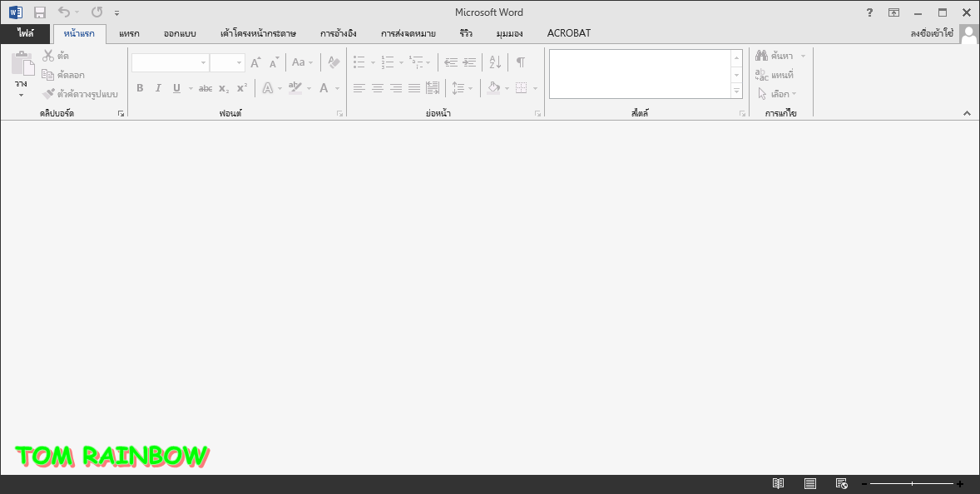Click the zoom slider in status bar
This screenshot has height=494, width=980.
click(x=912, y=483)
